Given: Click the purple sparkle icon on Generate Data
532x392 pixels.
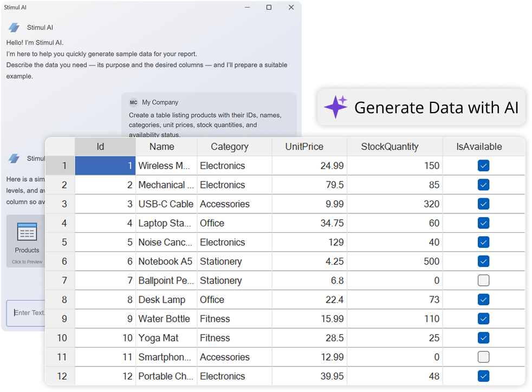Looking at the screenshot, I should pyautogui.click(x=335, y=107).
